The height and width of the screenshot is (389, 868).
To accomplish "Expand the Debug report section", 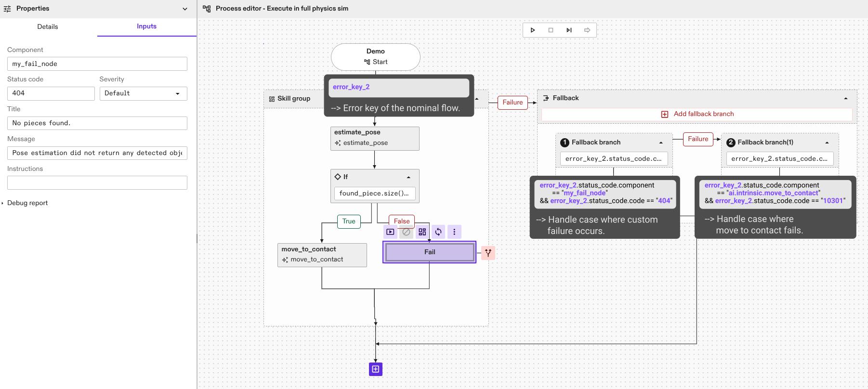I will pos(3,203).
